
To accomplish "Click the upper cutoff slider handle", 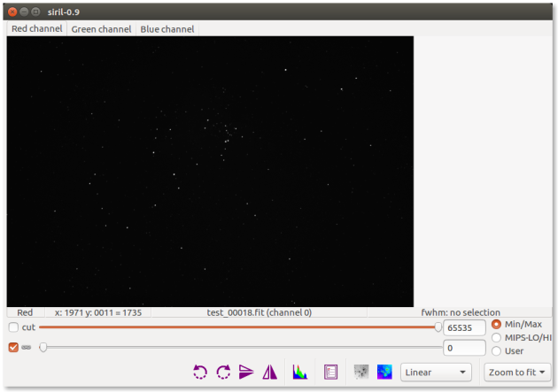I will pos(438,327).
